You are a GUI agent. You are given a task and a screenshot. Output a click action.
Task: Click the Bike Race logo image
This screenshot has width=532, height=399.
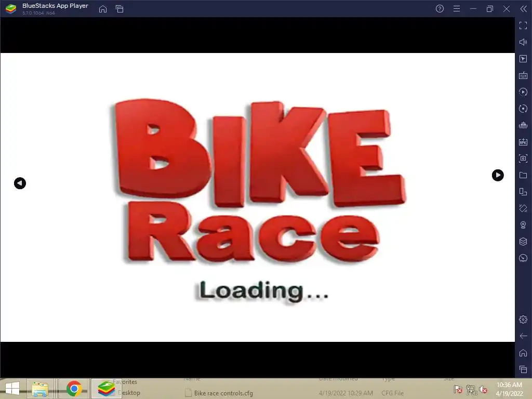[259, 181]
